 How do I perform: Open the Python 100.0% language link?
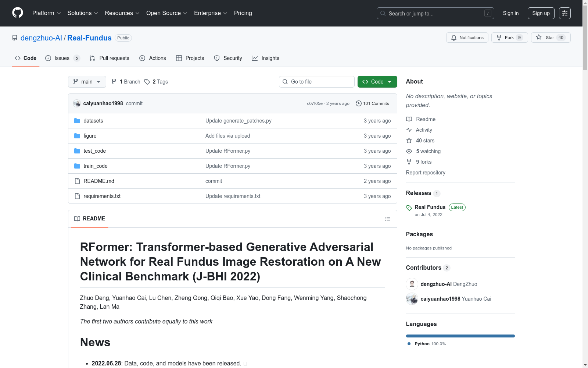click(427, 344)
